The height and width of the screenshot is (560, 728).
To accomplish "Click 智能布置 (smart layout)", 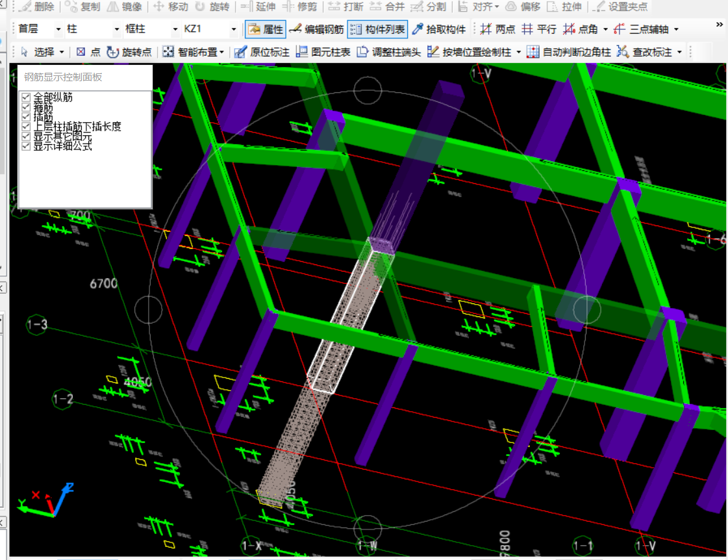I will [x=193, y=52].
